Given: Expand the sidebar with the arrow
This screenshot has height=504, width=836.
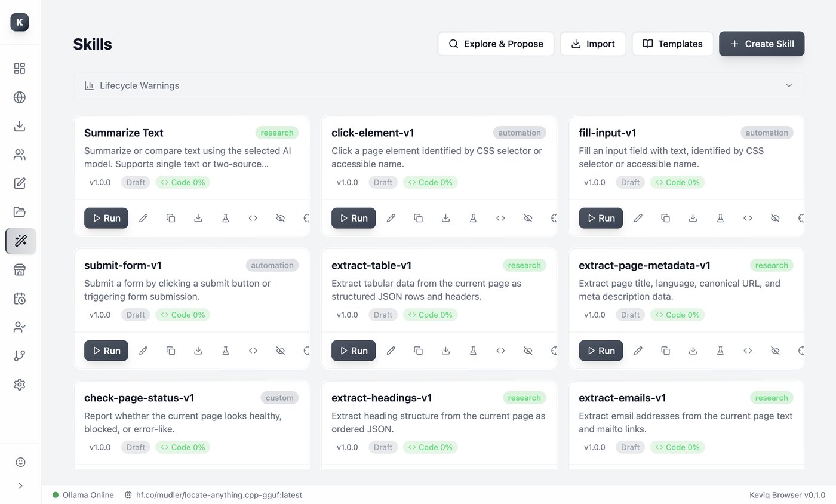Looking at the screenshot, I should (x=20, y=485).
